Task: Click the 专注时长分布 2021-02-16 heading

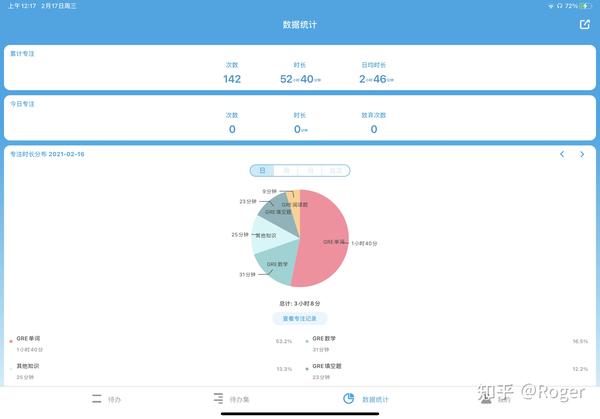Action: coord(47,154)
